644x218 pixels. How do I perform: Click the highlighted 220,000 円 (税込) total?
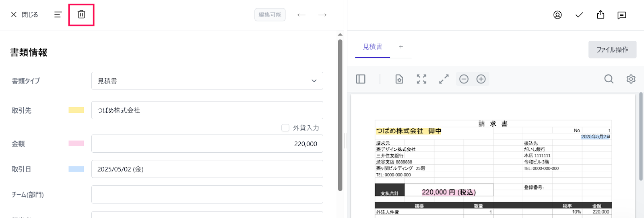(x=449, y=192)
